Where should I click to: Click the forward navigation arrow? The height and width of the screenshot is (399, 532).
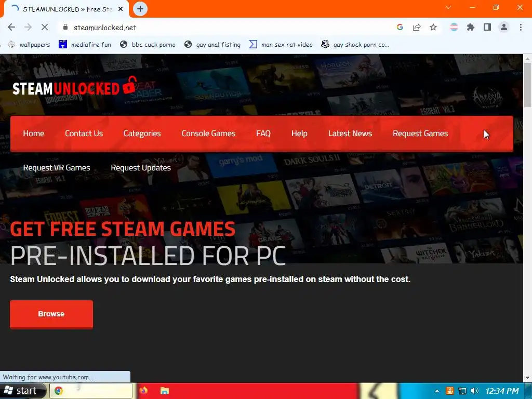point(28,28)
